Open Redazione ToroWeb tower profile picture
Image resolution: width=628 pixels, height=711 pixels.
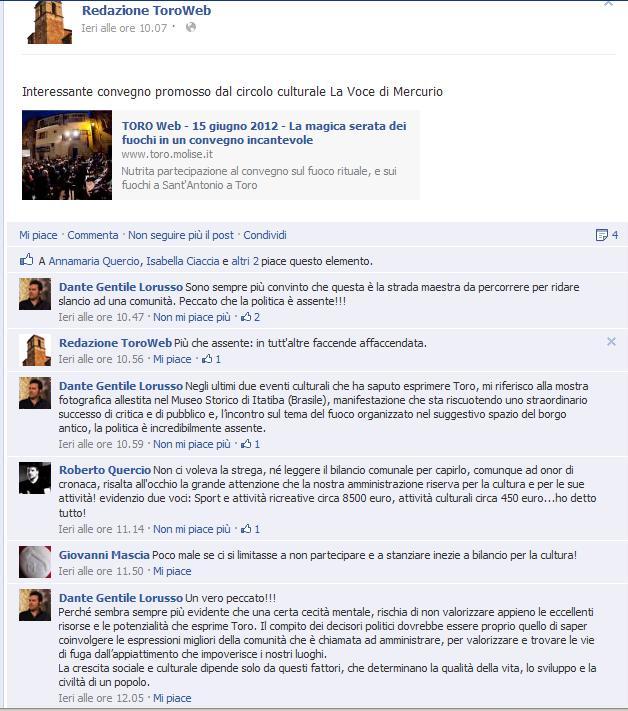tap(49, 22)
